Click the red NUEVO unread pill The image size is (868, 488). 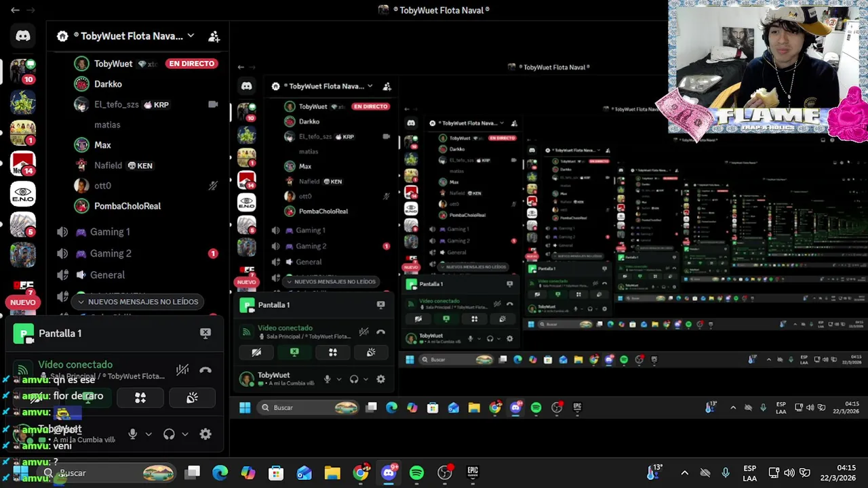pyautogui.click(x=23, y=302)
